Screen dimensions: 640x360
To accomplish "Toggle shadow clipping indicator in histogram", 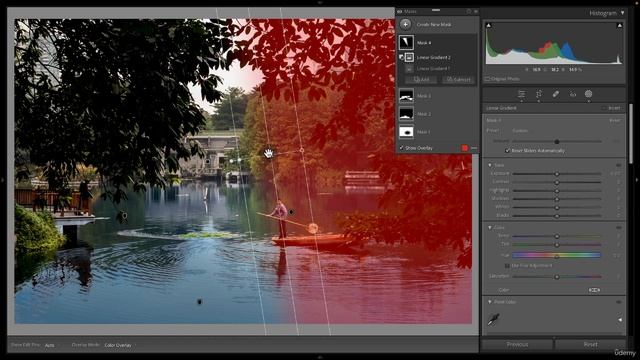I will 489,25.
